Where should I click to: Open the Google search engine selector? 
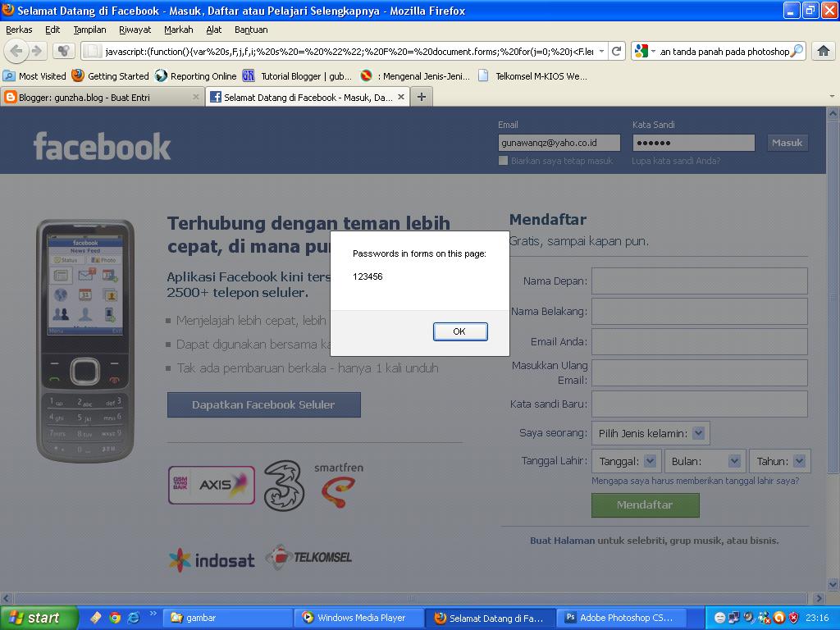(x=645, y=52)
